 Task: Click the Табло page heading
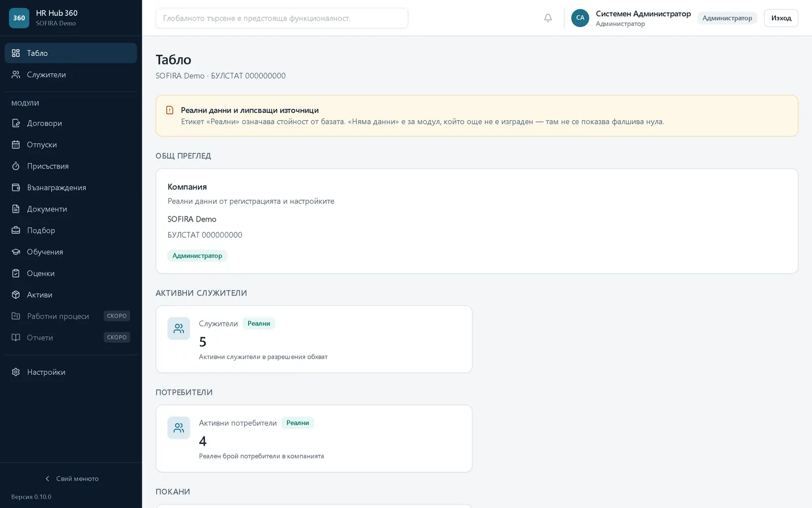click(x=174, y=59)
